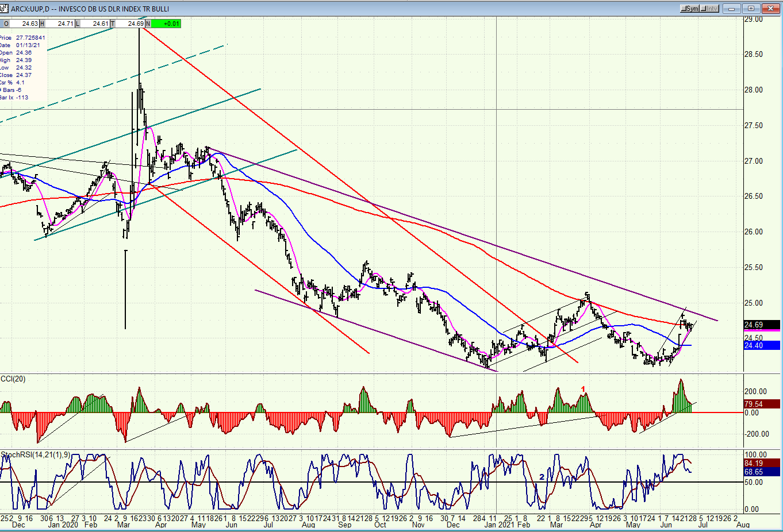783x532 pixels.
Task: Click the 79.54 CCI value tag
Action: [x=761, y=404]
